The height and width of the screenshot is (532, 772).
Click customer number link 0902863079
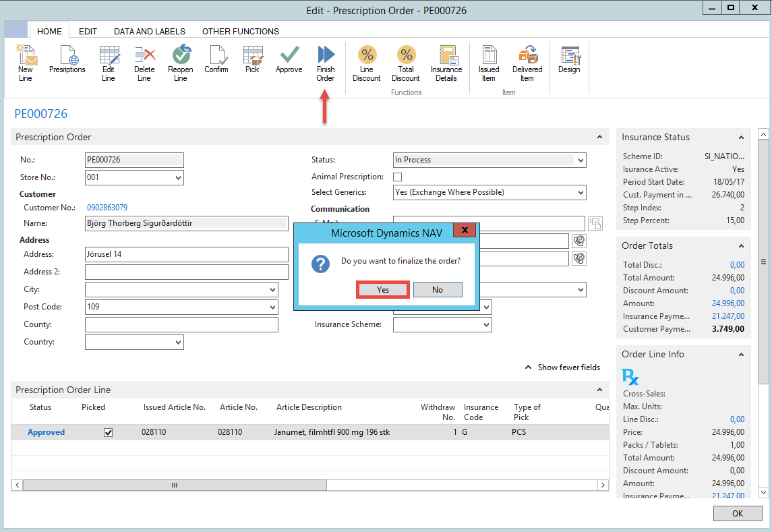click(x=107, y=208)
